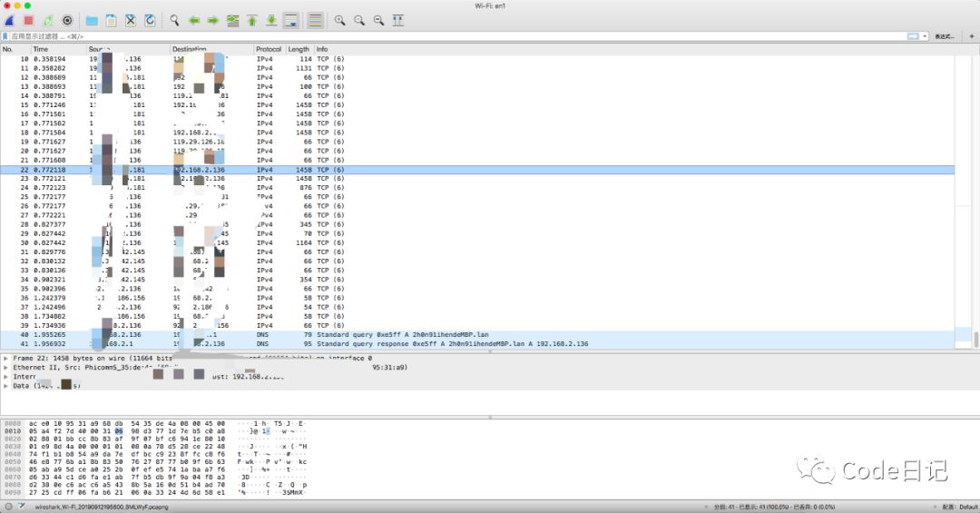Viewport: 980px width, 513px height.
Task: Zoom out the packet text
Action: coord(359,21)
